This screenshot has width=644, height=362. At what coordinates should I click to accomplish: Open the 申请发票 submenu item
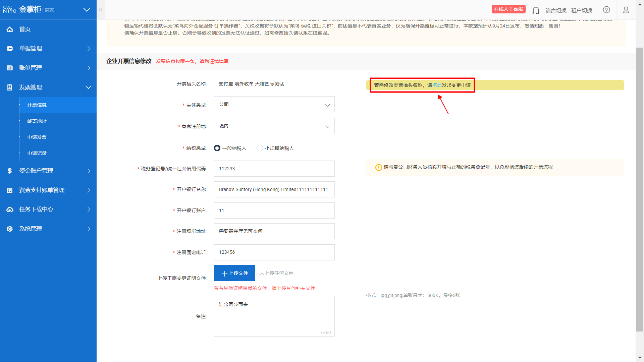coord(58,137)
